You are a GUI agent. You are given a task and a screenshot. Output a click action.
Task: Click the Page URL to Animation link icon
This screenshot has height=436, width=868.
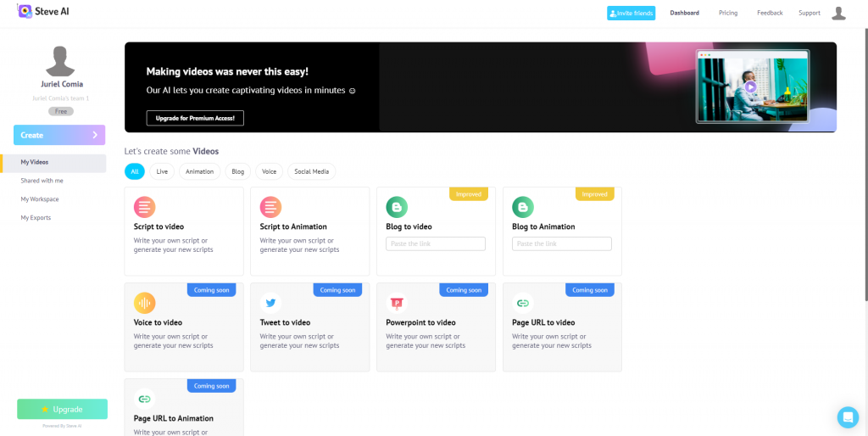(144, 399)
